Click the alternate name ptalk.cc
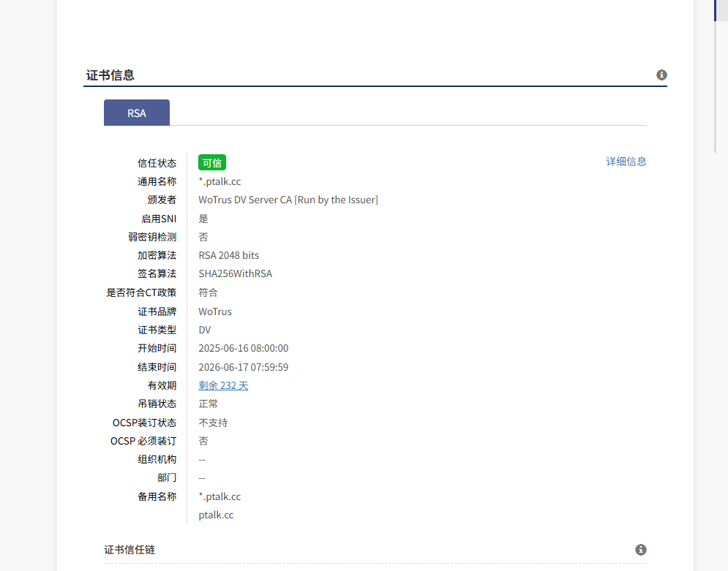The height and width of the screenshot is (571, 728). click(216, 515)
